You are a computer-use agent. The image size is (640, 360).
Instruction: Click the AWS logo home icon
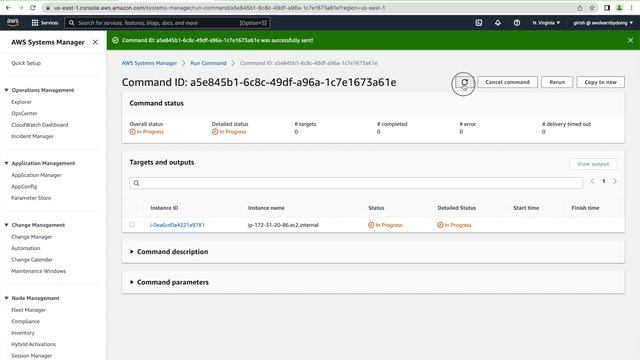point(13,22)
